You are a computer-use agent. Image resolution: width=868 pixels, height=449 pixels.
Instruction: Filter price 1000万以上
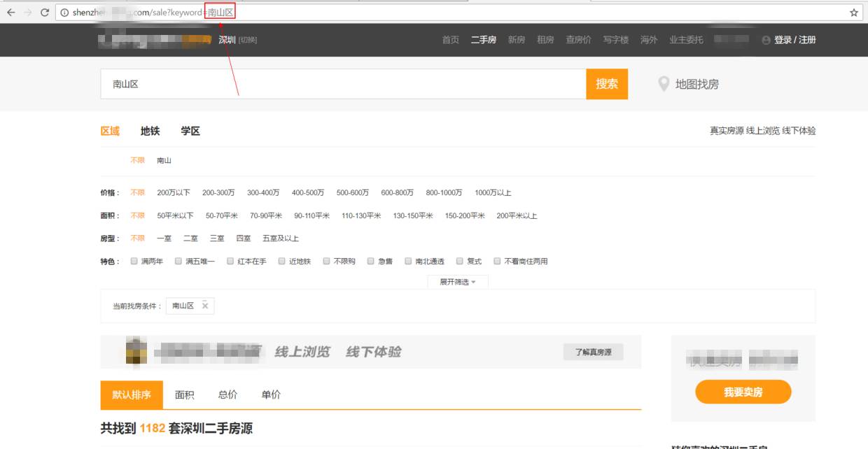point(493,192)
